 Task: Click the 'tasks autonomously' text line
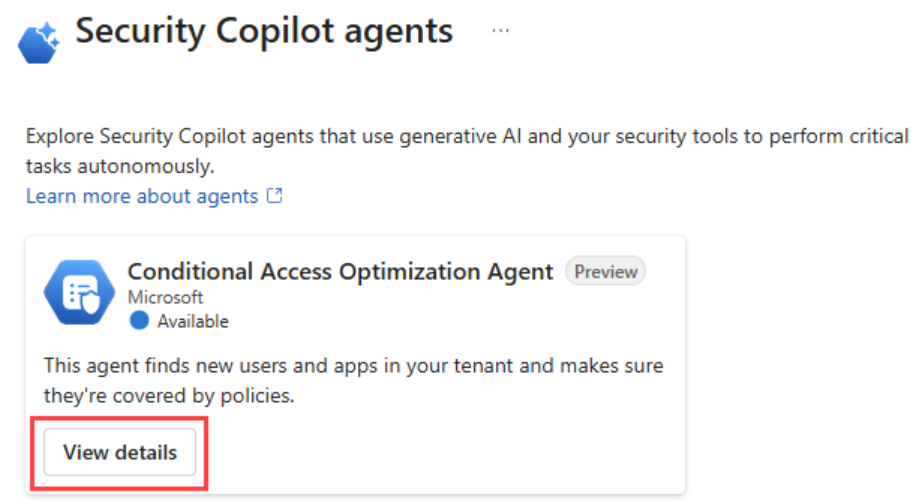[x=120, y=165]
